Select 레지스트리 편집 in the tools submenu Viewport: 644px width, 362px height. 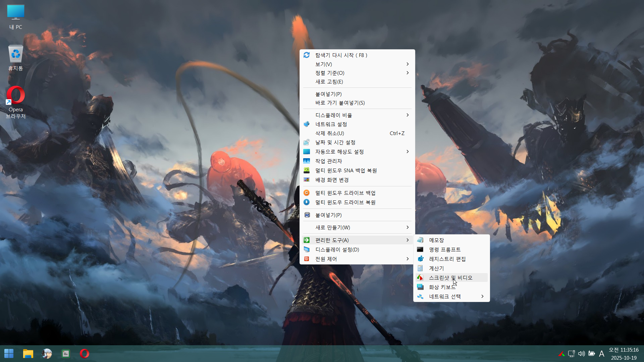click(x=447, y=259)
